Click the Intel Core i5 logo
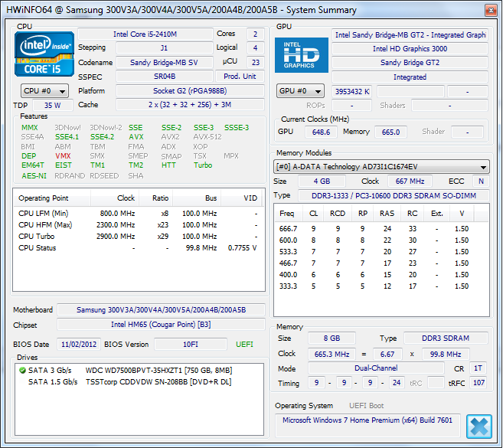 44,54
